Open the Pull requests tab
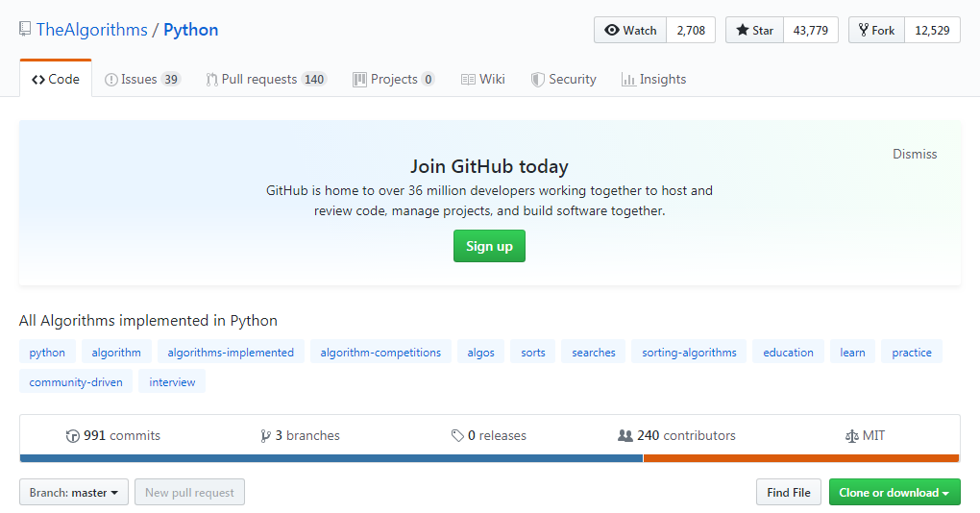The height and width of the screenshot is (513, 980). (266, 80)
